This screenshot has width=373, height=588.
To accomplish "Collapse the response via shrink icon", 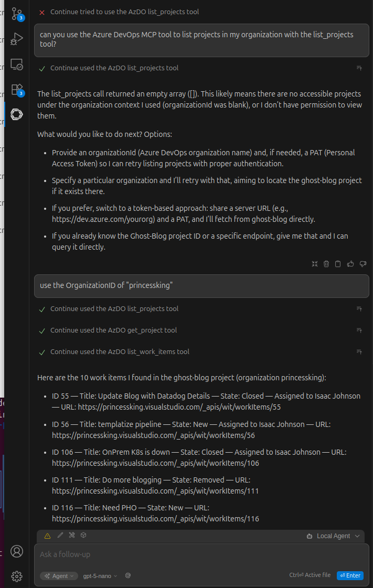I will click(315, 264).
